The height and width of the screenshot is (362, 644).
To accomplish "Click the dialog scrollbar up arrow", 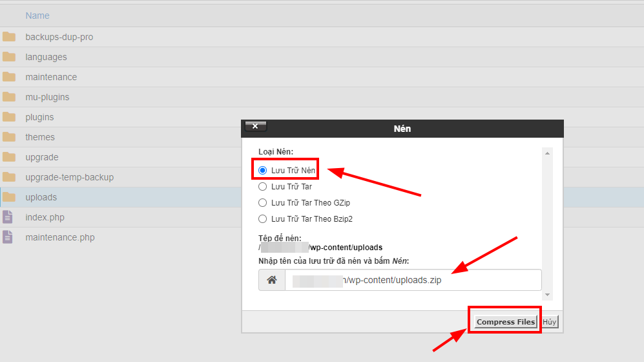I will (547, 153).
